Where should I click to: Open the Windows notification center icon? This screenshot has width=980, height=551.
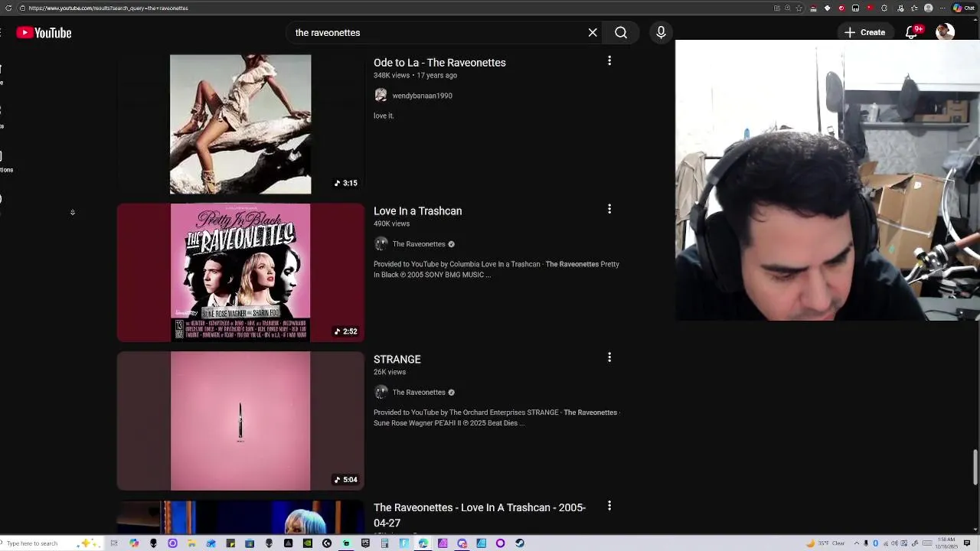(x=967, y=543)
